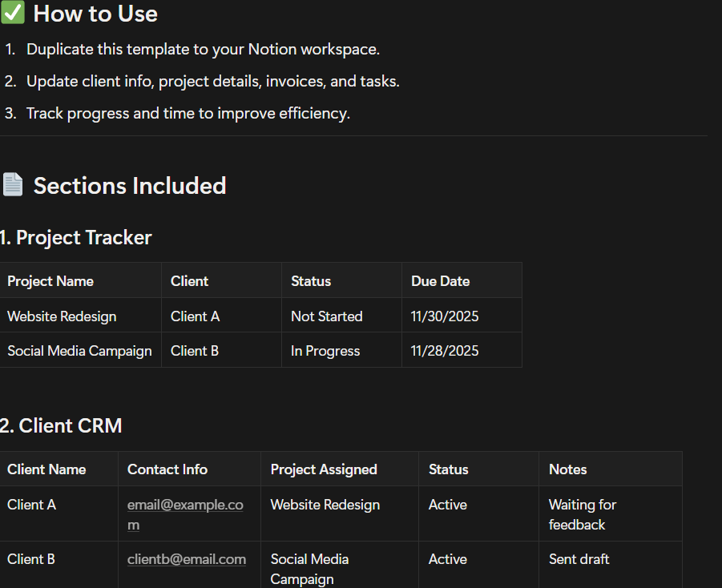Image resolution: width=722 pixels, height=588 pixels.
Task: Select the "11/28/2025" due date cell
Action: tap(462, 350)
